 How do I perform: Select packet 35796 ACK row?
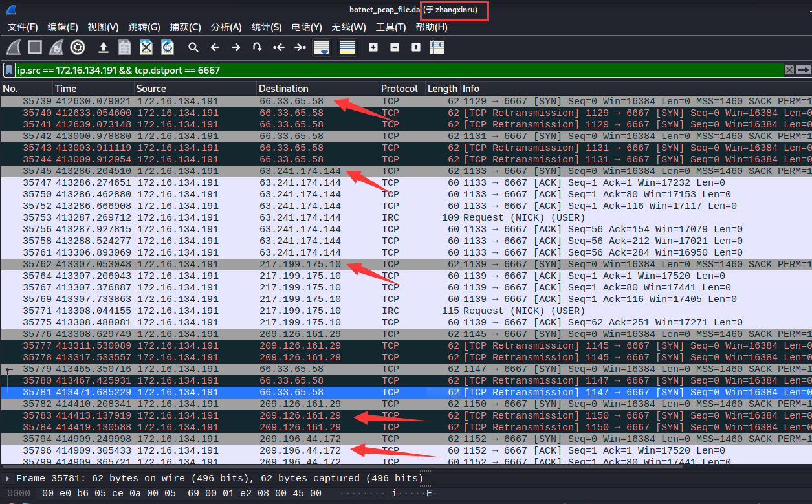point(406,450)
